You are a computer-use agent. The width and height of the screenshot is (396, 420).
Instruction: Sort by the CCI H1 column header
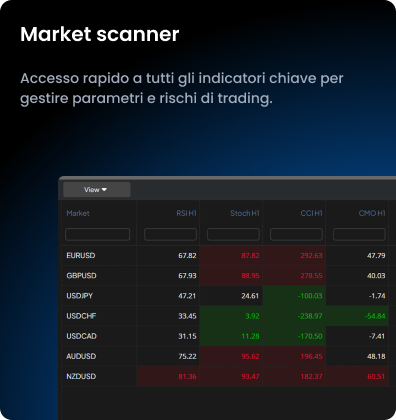pos(311,213)
